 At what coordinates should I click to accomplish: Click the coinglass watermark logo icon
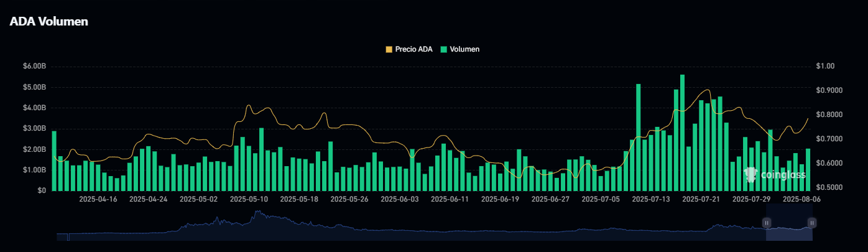750,175
